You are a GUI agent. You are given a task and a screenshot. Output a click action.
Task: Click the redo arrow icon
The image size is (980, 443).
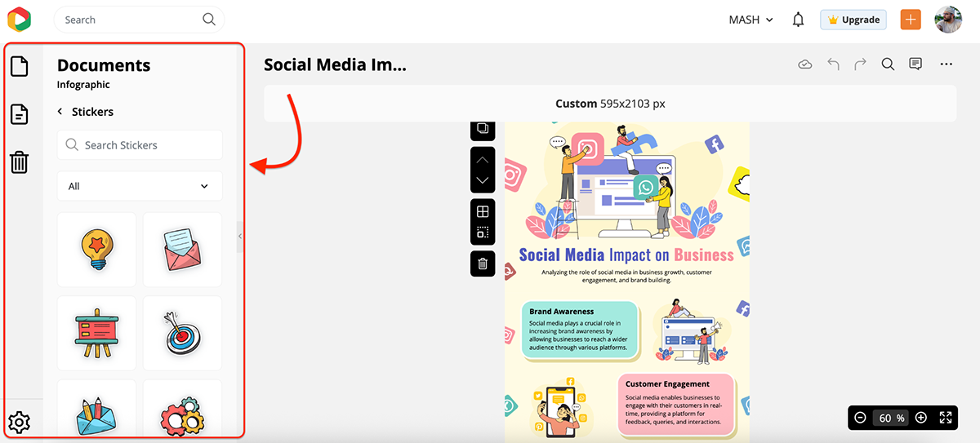click(x=860, y=64)
